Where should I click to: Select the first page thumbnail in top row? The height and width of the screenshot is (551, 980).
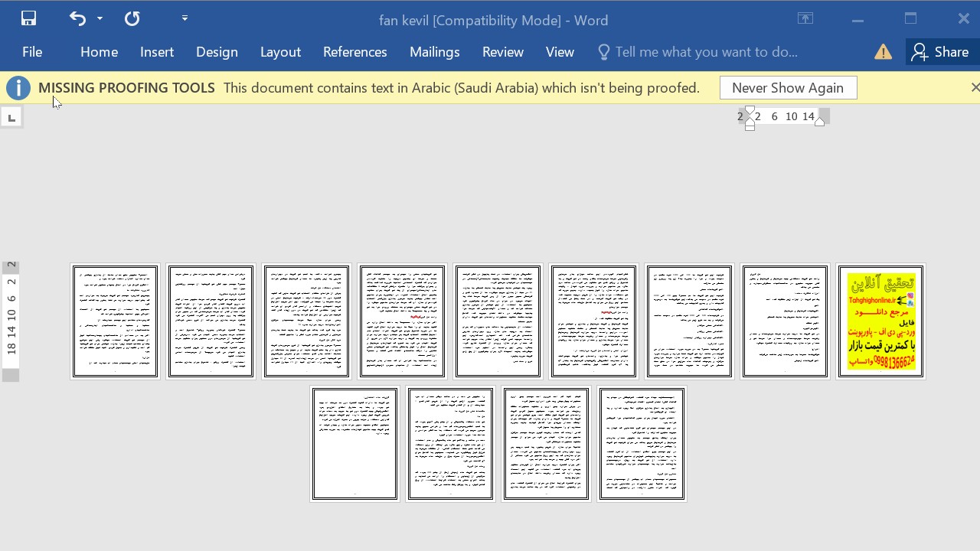pos(115,321)
